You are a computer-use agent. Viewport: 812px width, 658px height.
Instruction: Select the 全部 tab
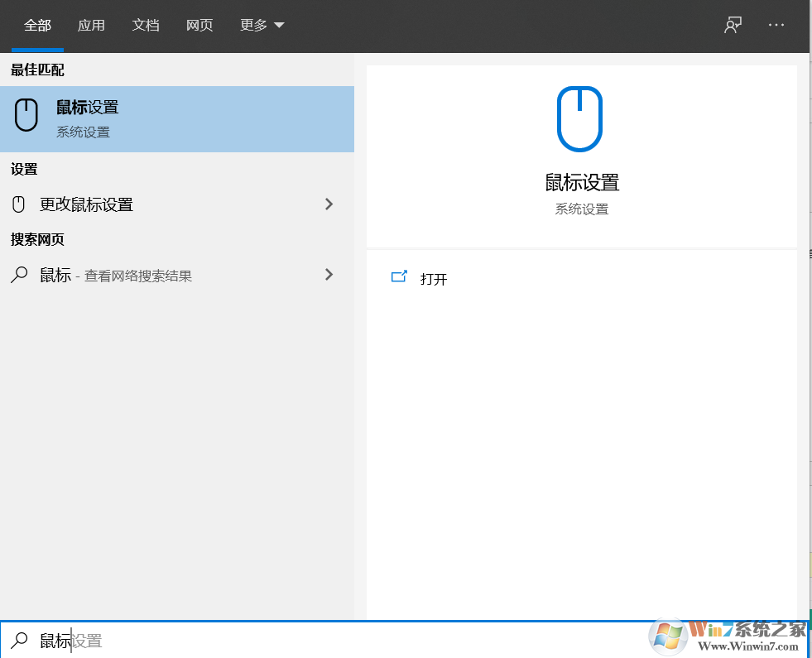[36, 25]
